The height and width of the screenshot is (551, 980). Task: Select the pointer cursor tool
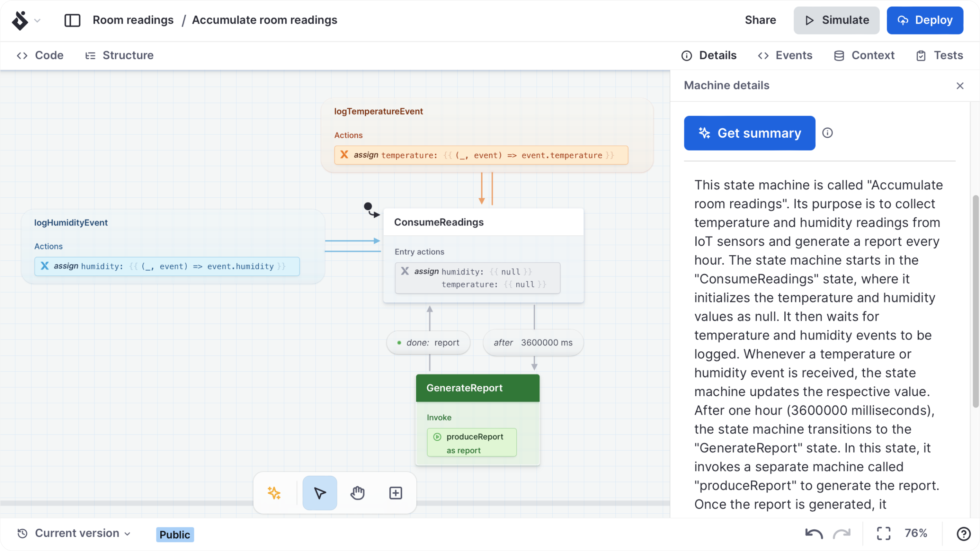point(319,493)
